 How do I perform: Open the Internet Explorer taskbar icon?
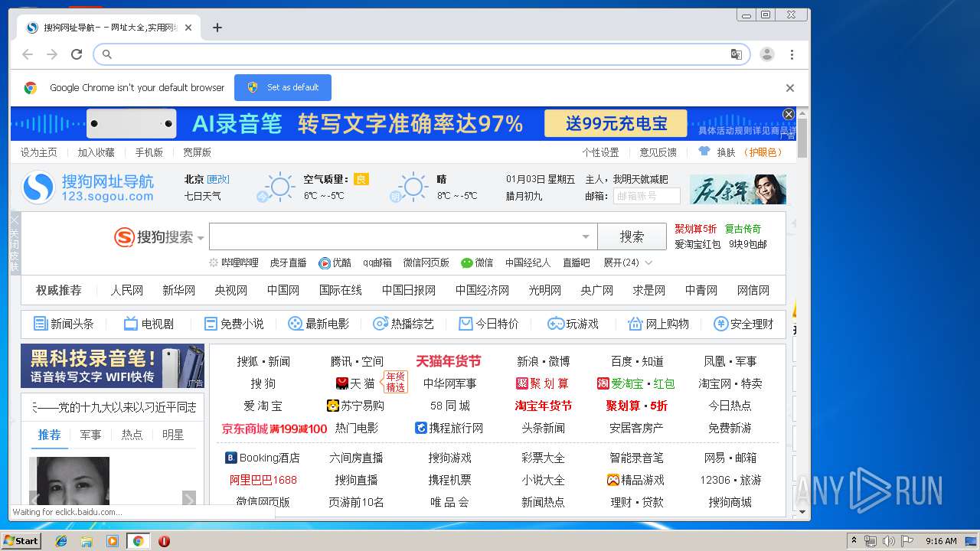[x=61, y=541]
